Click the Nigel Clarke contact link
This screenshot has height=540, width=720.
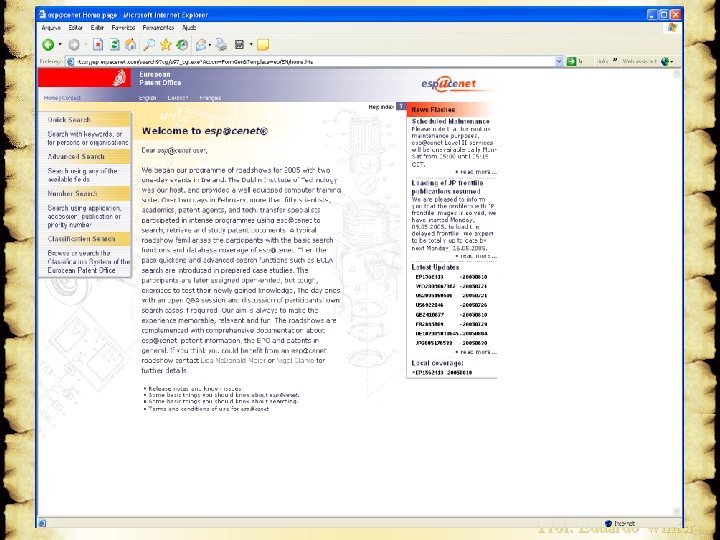295,360
